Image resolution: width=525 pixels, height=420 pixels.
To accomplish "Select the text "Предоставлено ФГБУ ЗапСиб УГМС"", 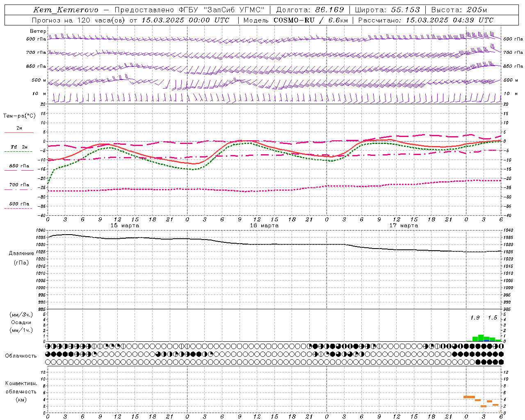I will (189, 10).
